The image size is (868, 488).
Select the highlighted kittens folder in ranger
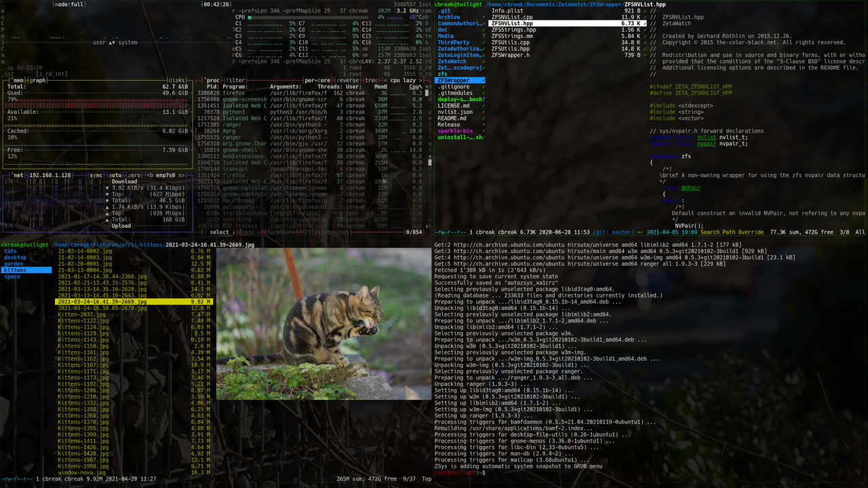click(26, 270)
